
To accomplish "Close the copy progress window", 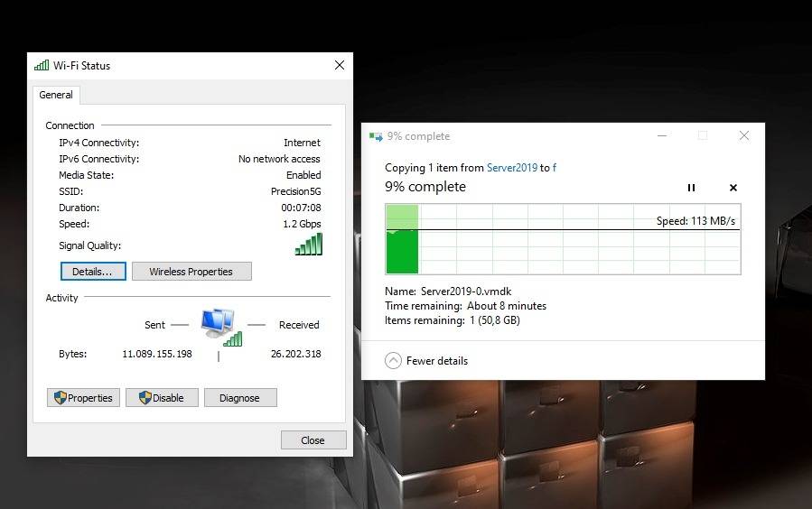I will [744, 135].
